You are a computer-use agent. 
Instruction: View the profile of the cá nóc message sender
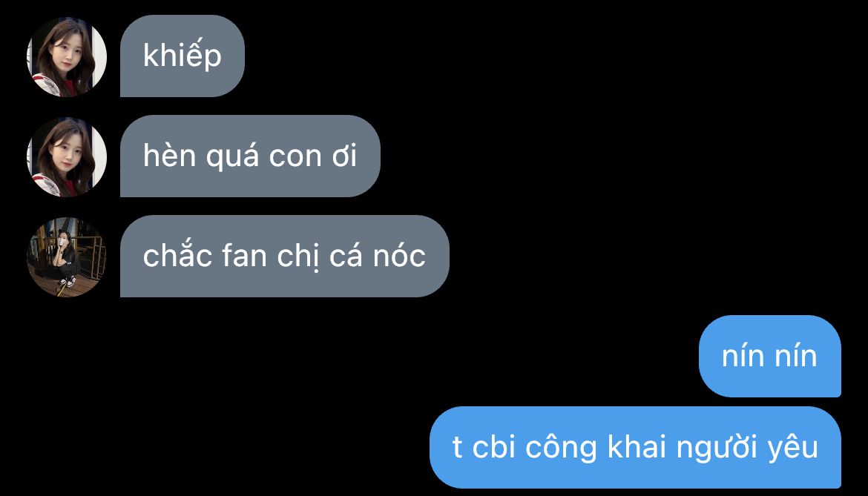tap(67, 257)
